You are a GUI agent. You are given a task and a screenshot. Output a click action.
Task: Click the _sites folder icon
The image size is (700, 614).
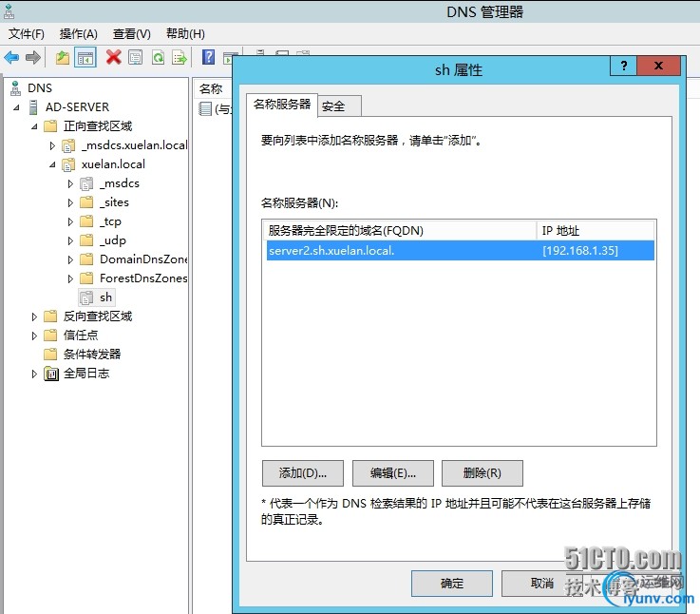[86, 202]
